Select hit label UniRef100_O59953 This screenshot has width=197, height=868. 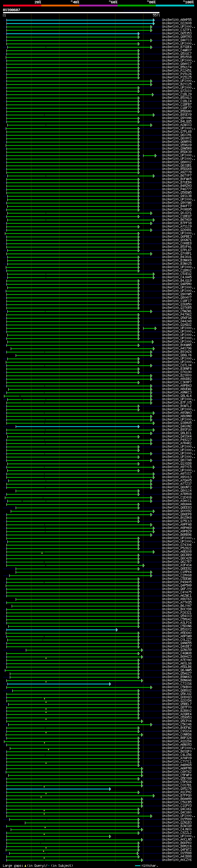[177, 717]
